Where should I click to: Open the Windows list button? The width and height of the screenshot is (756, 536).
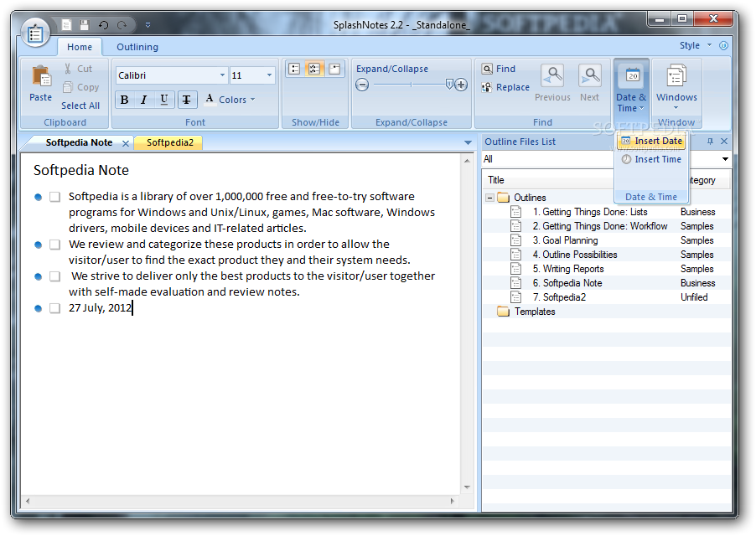point(676,87)
